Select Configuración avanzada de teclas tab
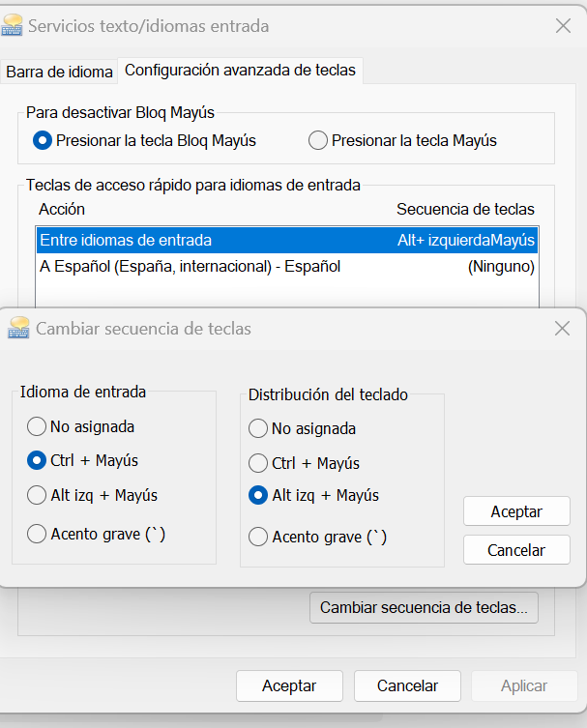 [240, 70]
